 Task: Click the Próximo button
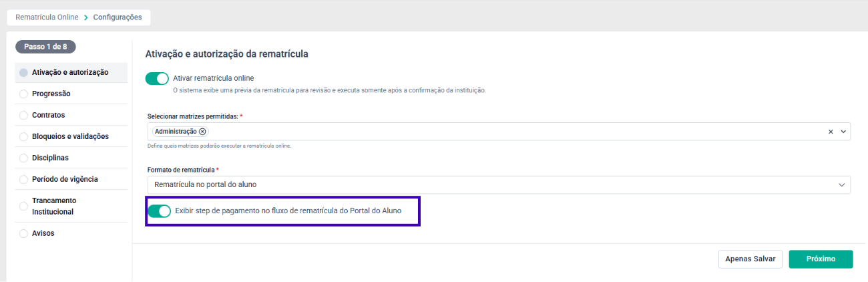(x=821, y=259)
